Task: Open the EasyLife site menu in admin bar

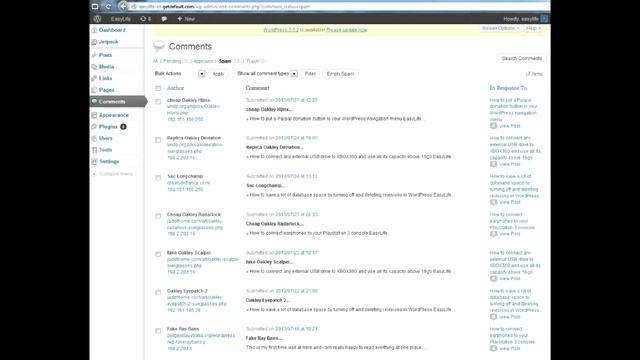Action: coord(120,19)
